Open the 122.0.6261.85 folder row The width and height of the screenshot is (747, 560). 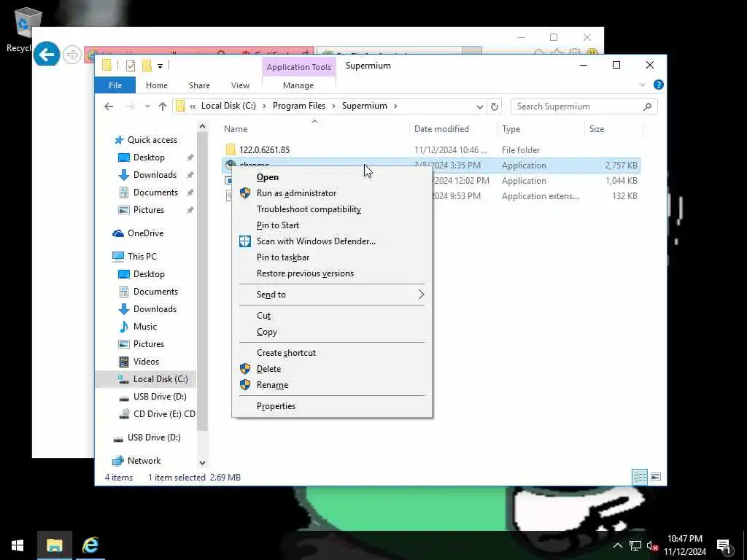pyautogui.click(x=431, y=150)
